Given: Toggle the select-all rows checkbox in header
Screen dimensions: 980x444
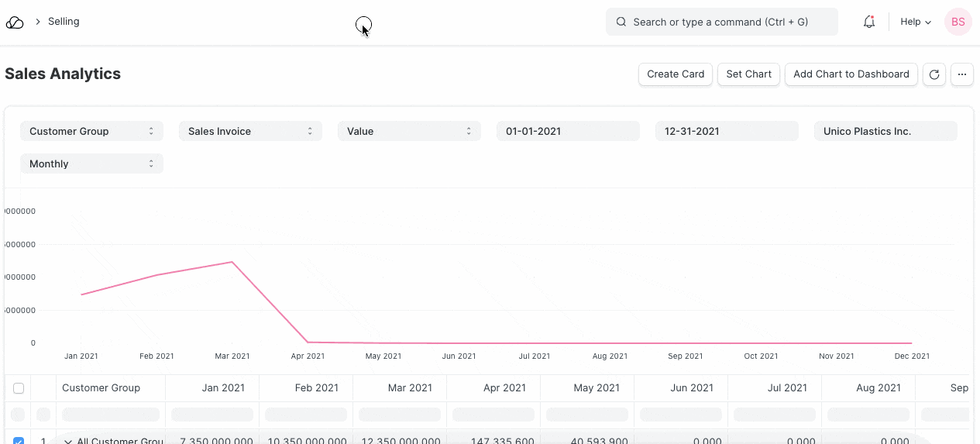Looking at the screenshot, I should click(19, 388).
